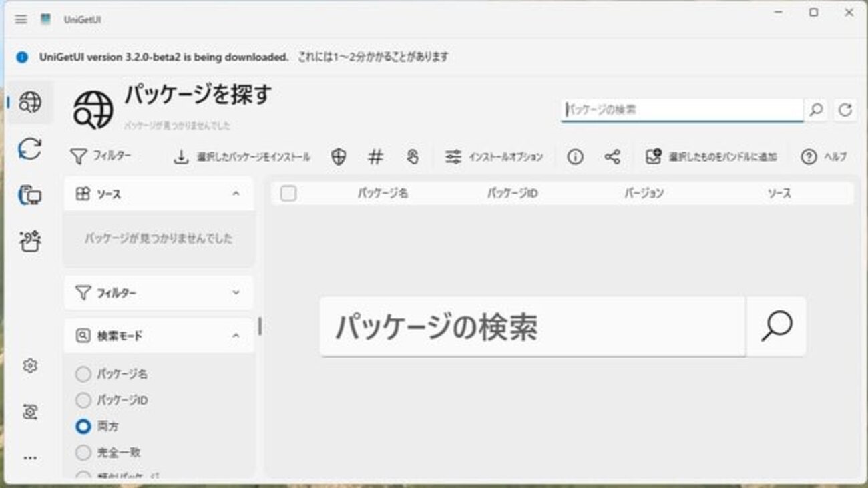The height and width of the screenshot is (488, 868).
Task: Open the more options ellipsis menu
Action: click(30, 458)
